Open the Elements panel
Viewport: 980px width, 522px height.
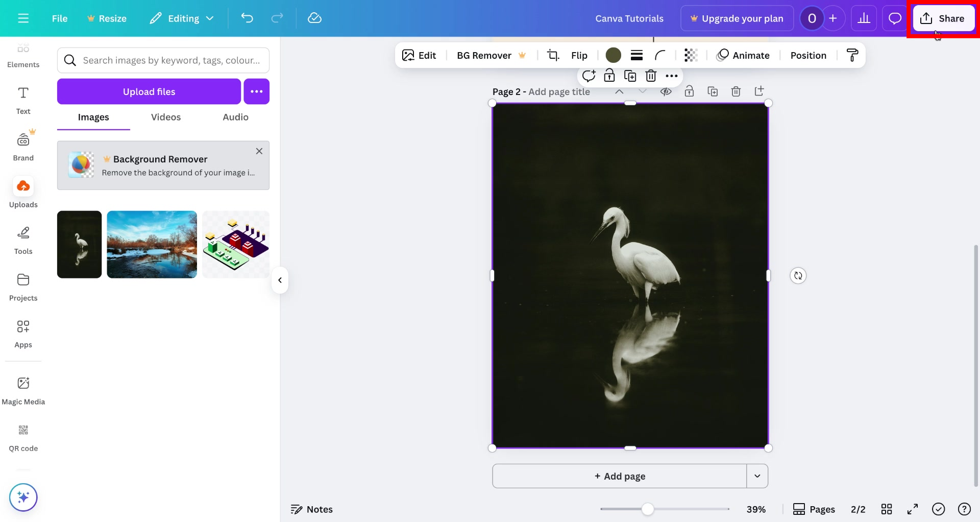[x=23, y=55]
